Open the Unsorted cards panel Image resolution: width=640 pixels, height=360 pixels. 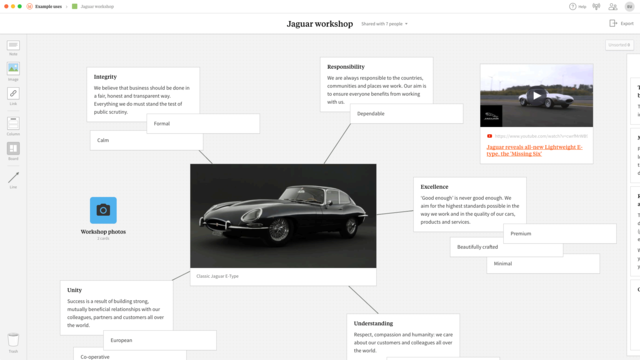point(619,45)
